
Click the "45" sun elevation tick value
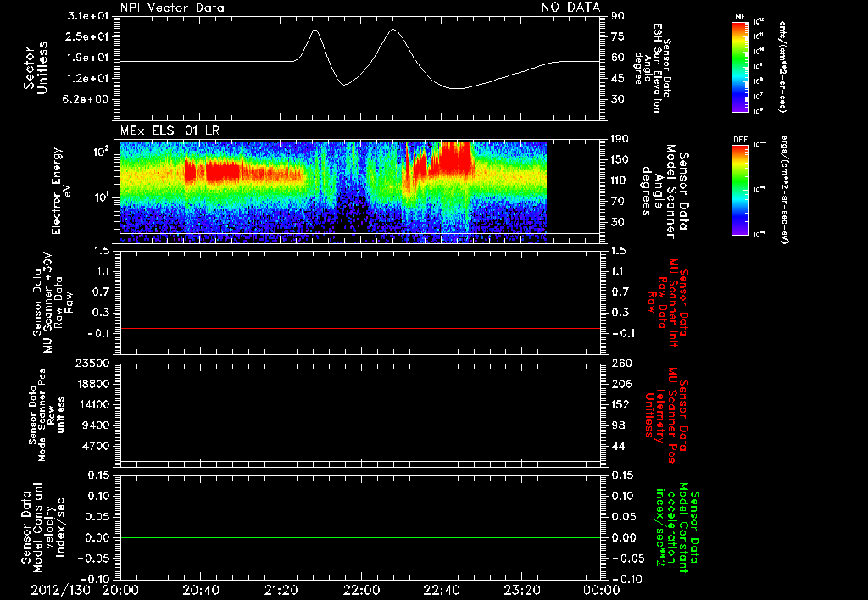[618, 79]
